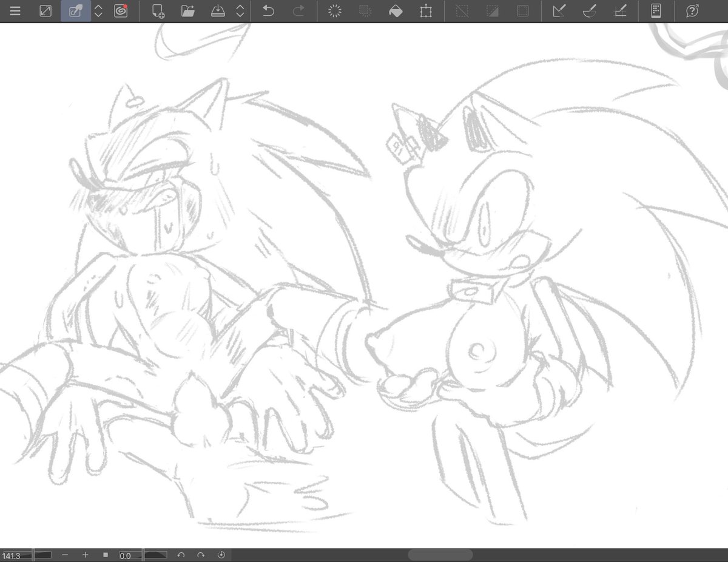Viewport: 728px width, 562px height.
Task: Open the hamburger main menu
Action: click(x=15, y=11)
